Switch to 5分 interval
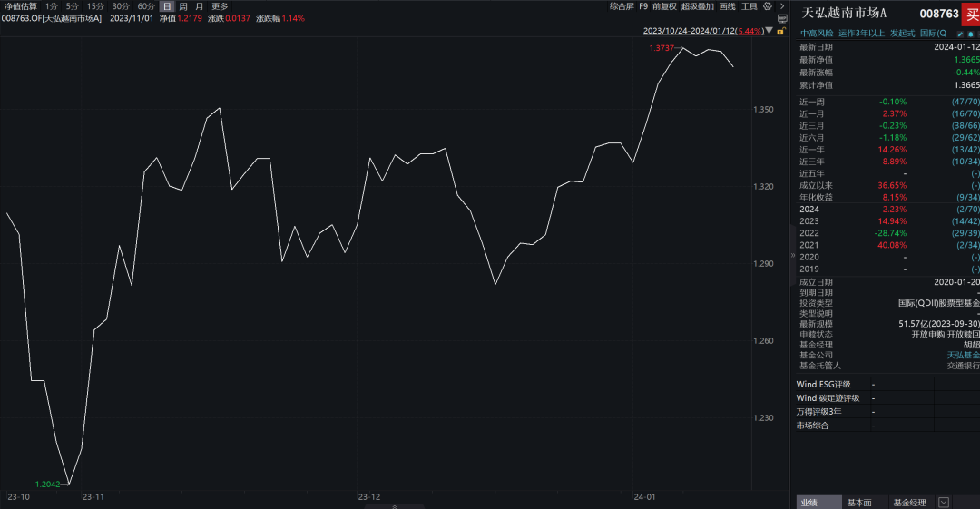 (73, 6)
